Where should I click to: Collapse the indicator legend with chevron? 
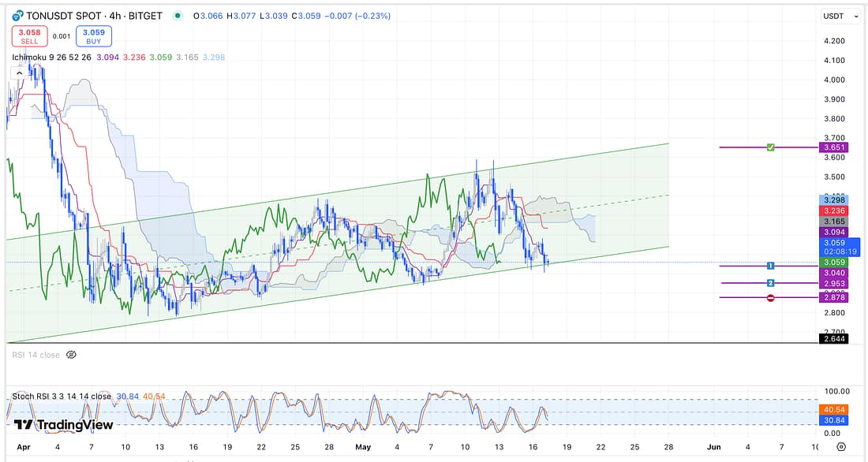click(17, 73)
